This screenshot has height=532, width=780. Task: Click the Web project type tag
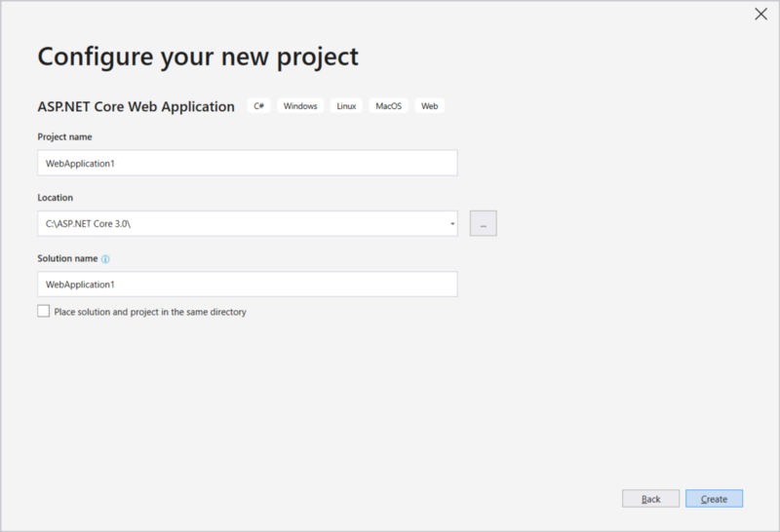point(429,106)
